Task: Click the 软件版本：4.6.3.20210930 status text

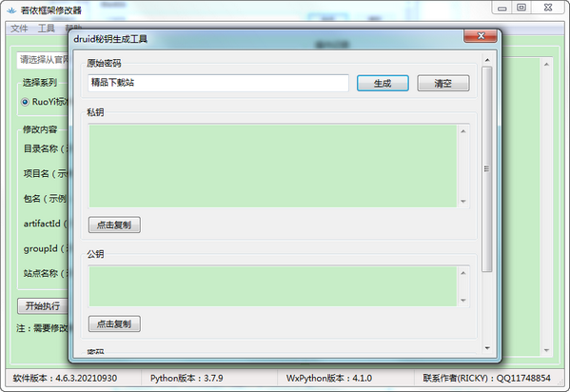Action: point(65,378)
